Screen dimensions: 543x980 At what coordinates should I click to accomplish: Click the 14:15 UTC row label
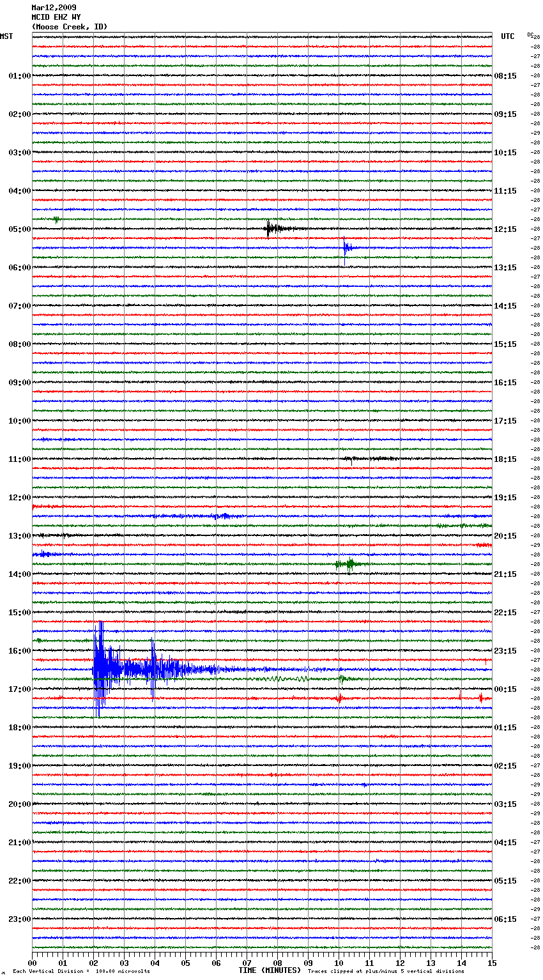click(505, 306)
